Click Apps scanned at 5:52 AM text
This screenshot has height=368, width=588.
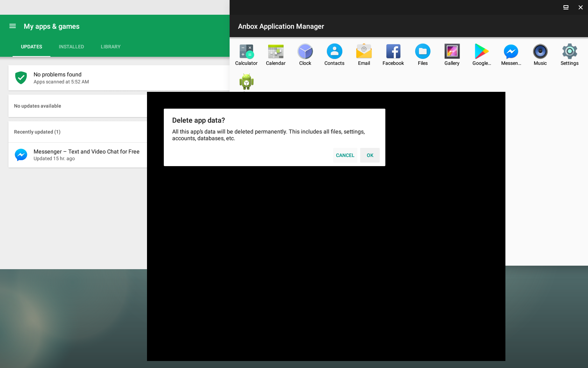[x=61, y=82]
